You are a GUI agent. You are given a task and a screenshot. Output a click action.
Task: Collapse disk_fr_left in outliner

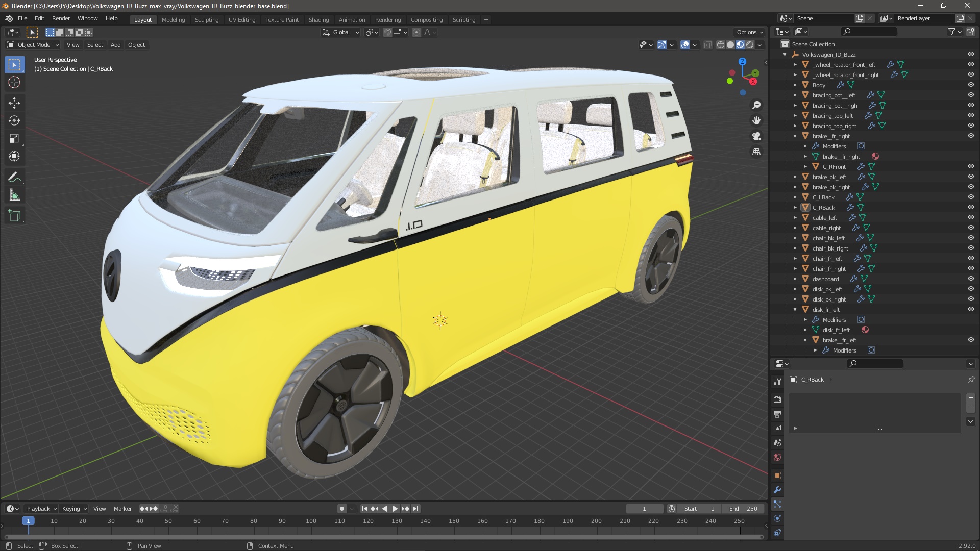pyautogui.click(x=795, y=310)
